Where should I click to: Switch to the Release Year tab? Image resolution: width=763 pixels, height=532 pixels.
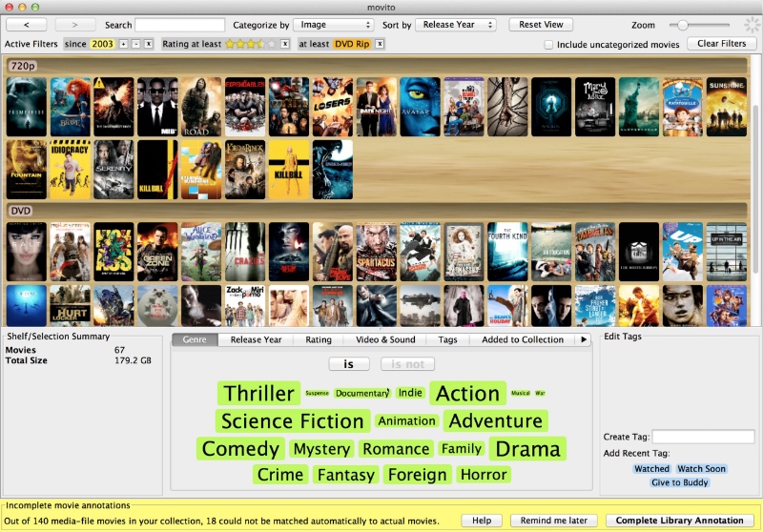(256, 339)
